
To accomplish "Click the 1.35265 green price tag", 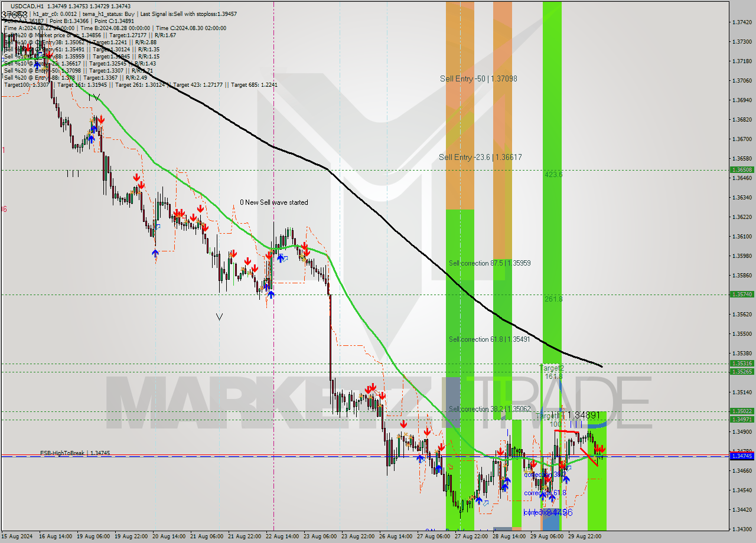I will [x=742, y=371].
